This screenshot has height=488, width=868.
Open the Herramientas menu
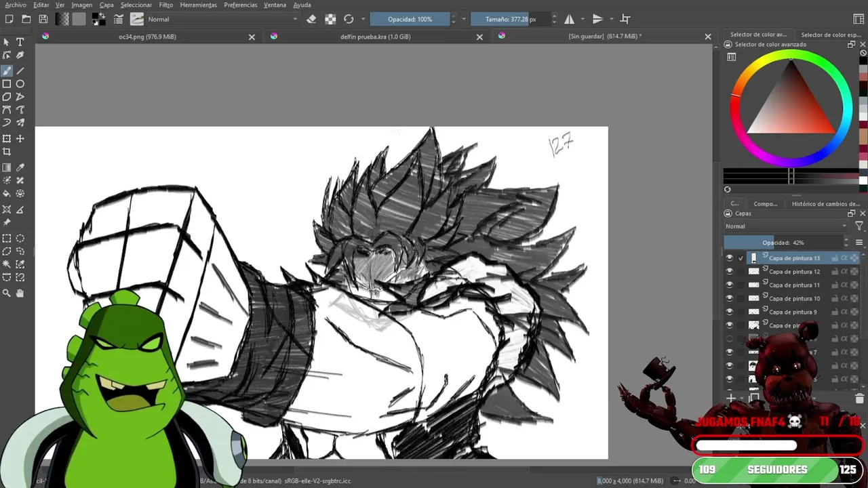tap(199, 5)
